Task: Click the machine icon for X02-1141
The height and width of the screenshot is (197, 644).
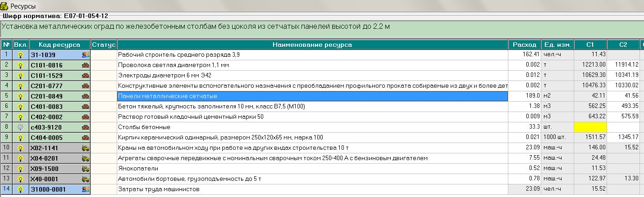Action: point(85,148)
